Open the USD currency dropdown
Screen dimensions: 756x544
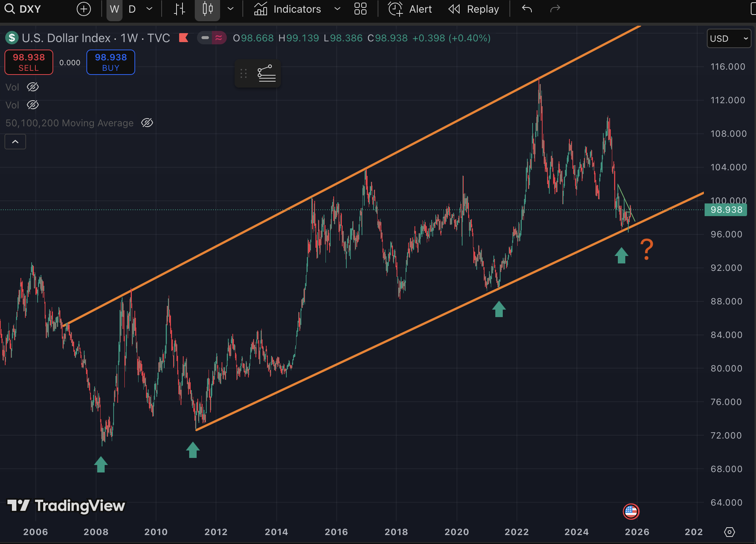[728, 38]
